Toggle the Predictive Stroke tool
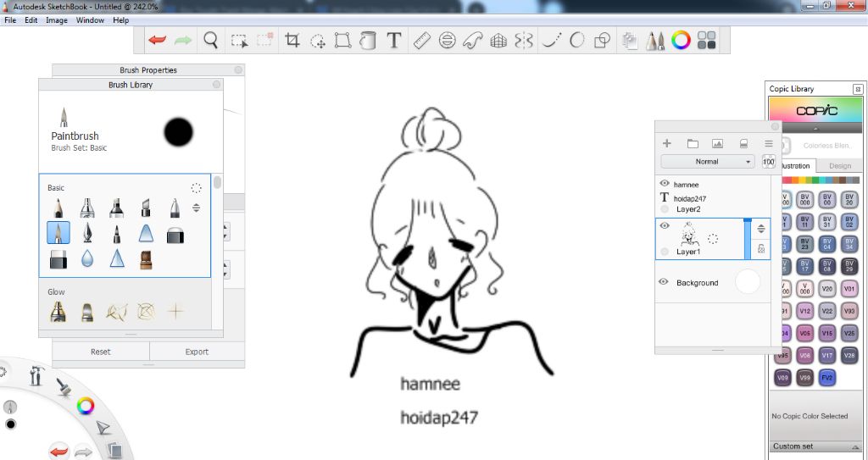This screenshot has height=460, width=868. click(576, 40)
